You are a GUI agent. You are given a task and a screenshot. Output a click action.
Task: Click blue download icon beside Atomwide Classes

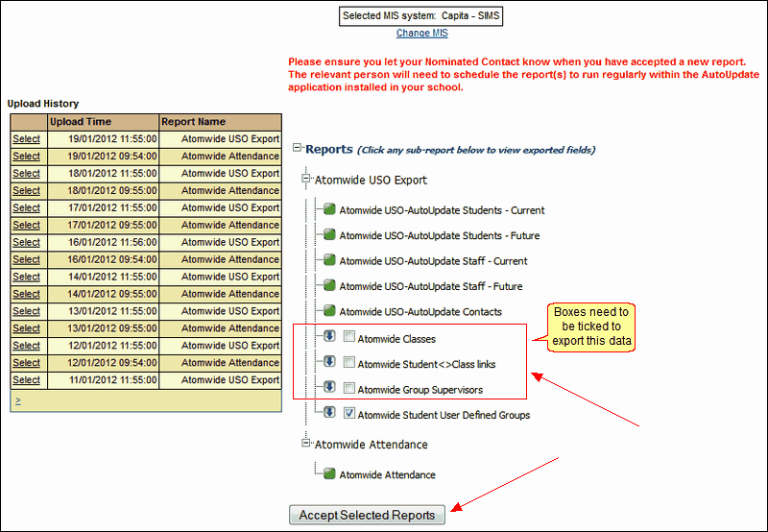(x=329, y=336)
